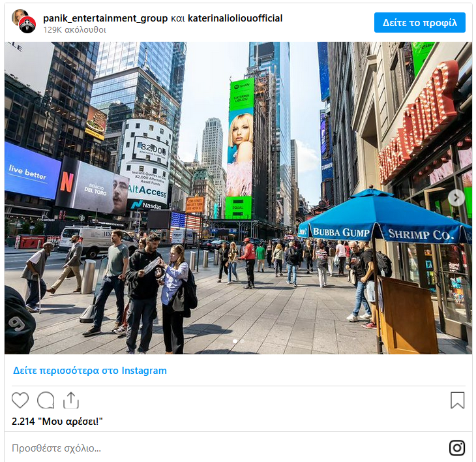Open Instagram via the camera logo icon

pyautogui.click(x=457, y=448)
